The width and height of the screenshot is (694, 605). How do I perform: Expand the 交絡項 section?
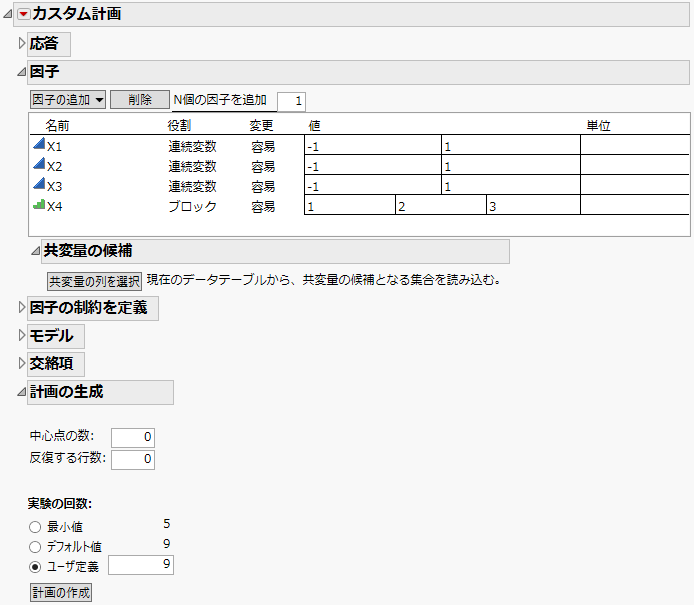point(22,363)
